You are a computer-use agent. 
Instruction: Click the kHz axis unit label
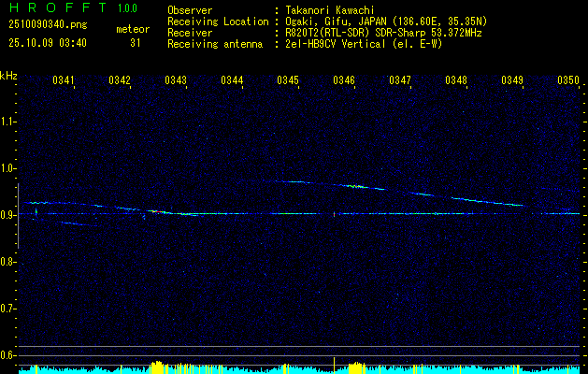8,76
